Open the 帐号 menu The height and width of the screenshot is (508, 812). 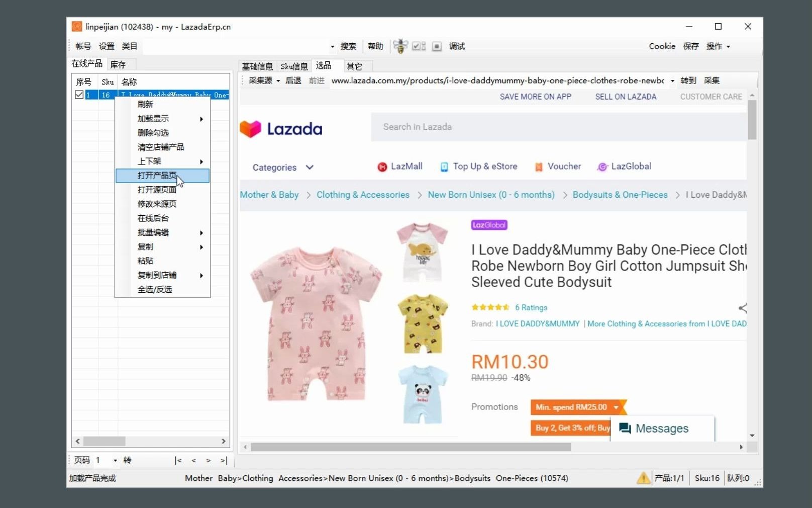click(x=83, y=46)
